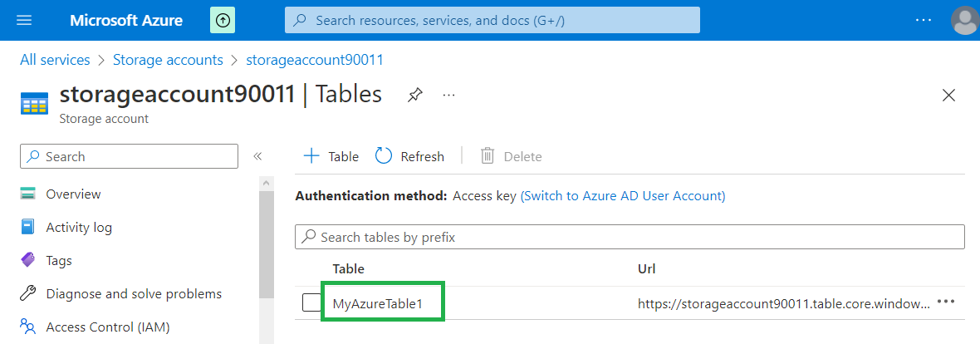Open the user account avatar

(965, 21)
